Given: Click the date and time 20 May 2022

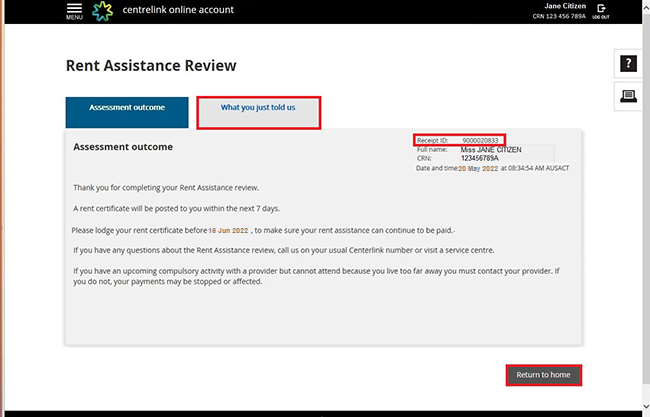Looking at the screenshot, I should point(478,168).
